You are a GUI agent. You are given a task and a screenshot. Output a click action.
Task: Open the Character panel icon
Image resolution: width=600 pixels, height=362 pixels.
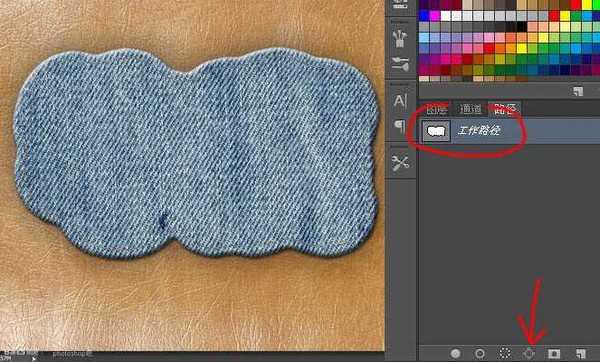(400, 101)
